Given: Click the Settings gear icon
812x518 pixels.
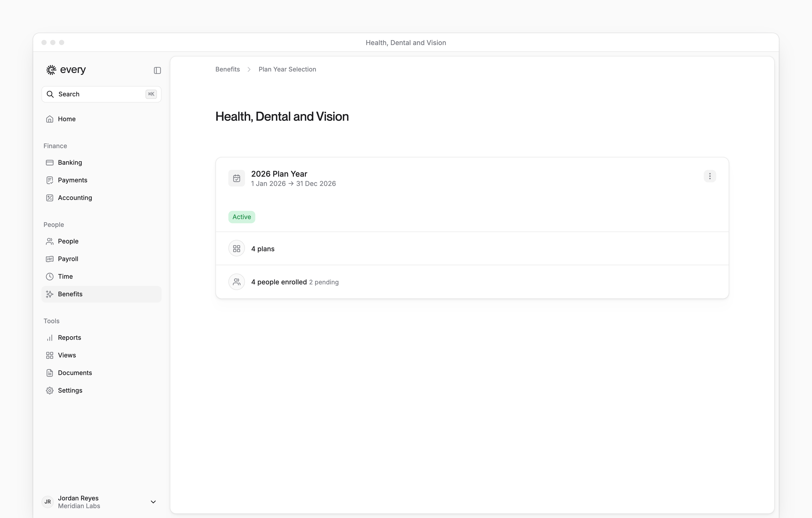Looking at the screenshot, I should [x=49, y=390].
